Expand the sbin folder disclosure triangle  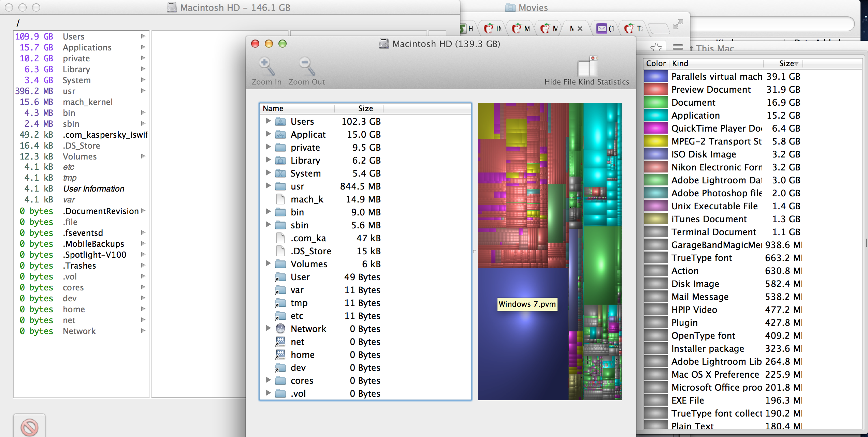268,224
